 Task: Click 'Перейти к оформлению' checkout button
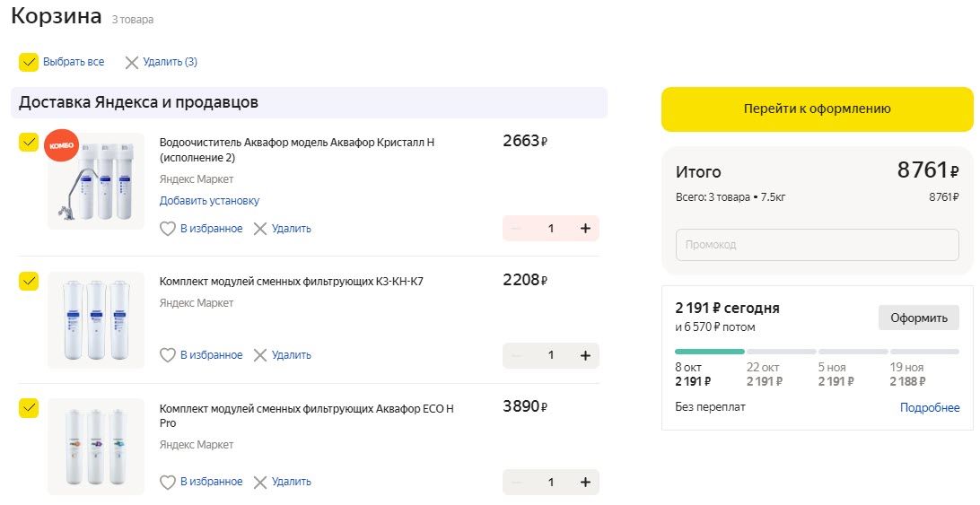(817, 109)
